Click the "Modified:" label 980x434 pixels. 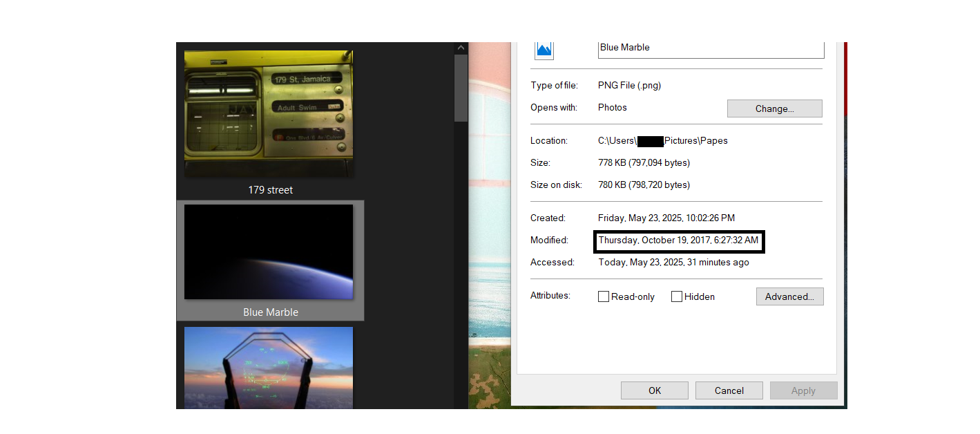click(x=549, y=240)
